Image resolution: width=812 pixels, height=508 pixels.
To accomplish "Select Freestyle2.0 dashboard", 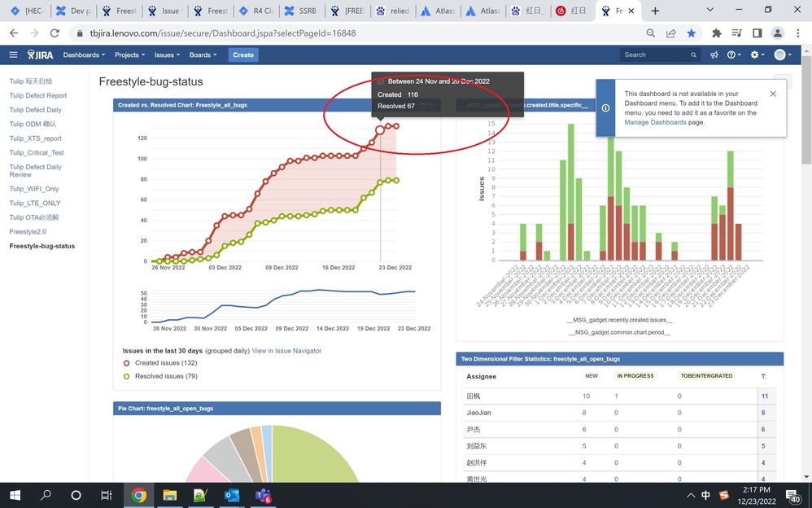I will 28,232.
